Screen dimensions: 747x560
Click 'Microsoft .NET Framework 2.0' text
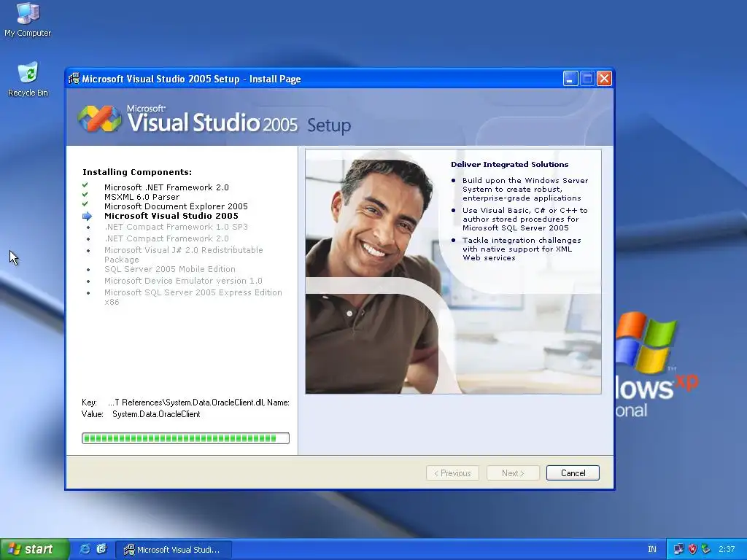[x=166, y=187]
